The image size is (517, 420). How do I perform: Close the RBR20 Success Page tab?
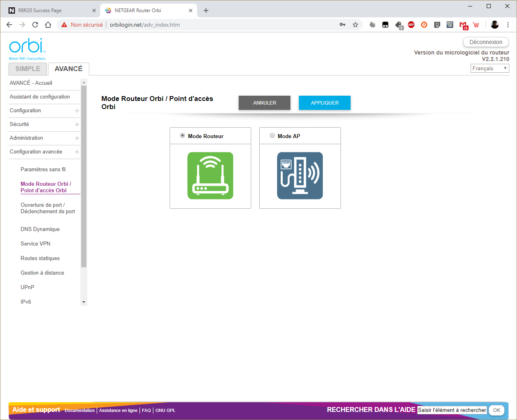94,10
